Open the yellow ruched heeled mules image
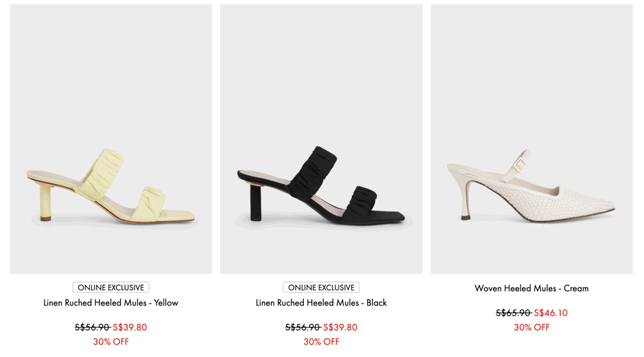The width and height of the screenshot is (644, 357). tap(111, 139)
